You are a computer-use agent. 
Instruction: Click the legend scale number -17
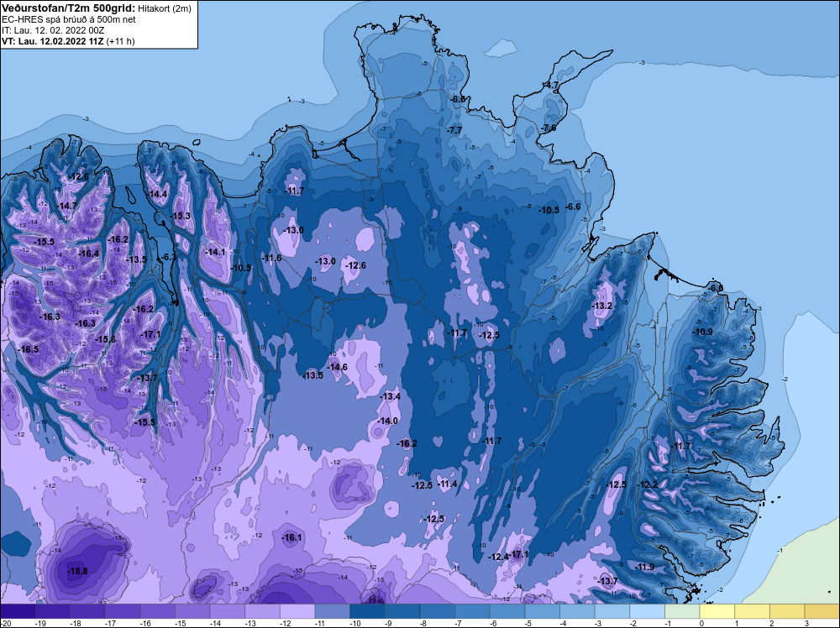pos(108,623)
